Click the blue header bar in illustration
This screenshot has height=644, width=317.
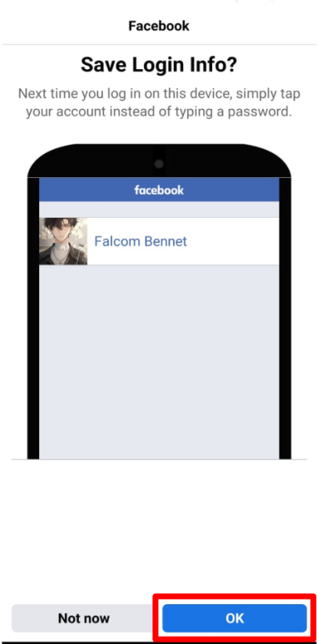pyautogui.click(x=159, y=190)
